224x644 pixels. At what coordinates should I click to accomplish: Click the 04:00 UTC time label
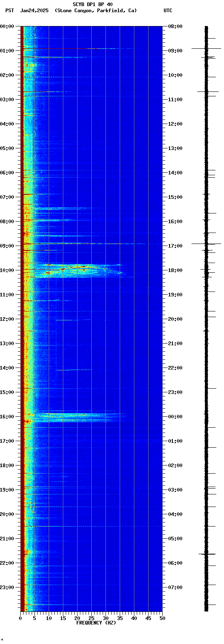click(175, 514)
